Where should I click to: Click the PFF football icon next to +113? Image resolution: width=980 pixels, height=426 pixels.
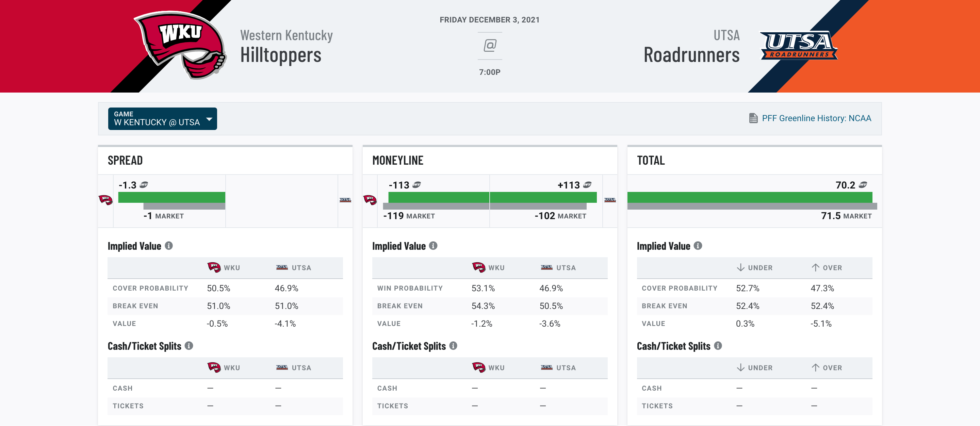[587, 185]
